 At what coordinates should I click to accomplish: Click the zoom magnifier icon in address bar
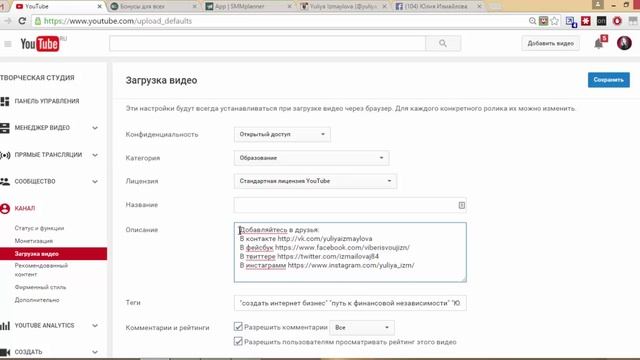tap(532, 21)
